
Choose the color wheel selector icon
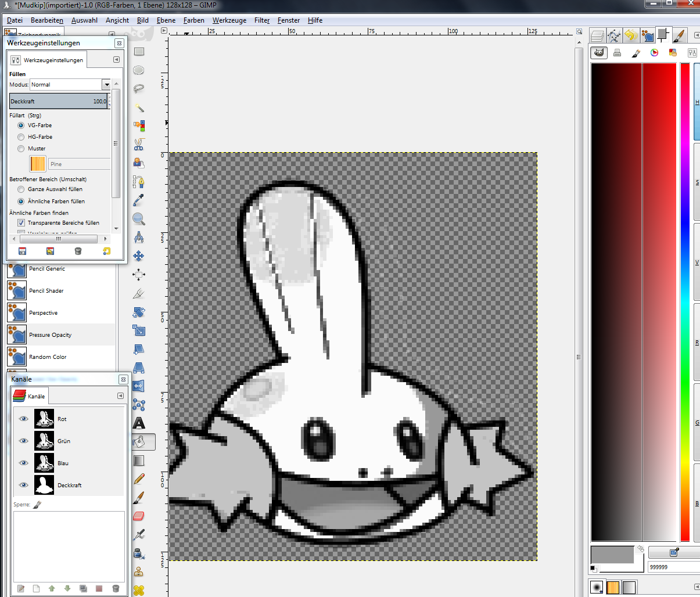(654, 53)
